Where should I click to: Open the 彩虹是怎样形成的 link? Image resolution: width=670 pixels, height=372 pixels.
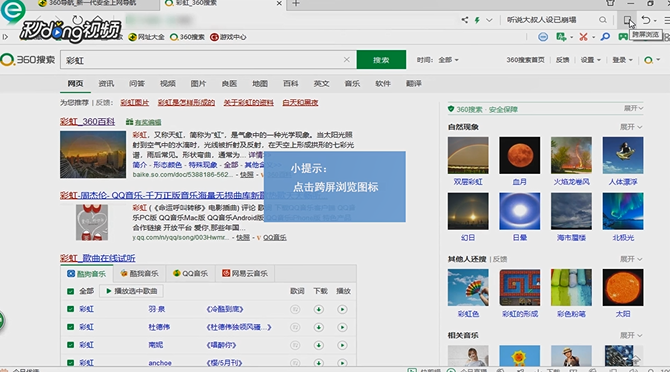click(x=186, y=103)
